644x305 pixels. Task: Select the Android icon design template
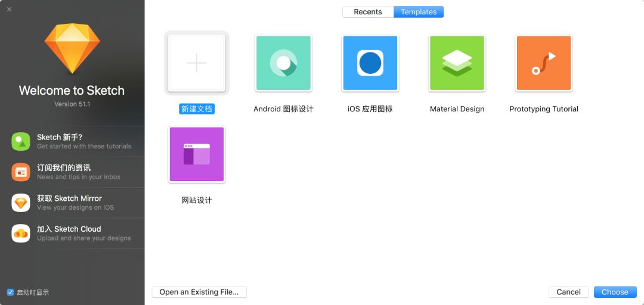283,63
